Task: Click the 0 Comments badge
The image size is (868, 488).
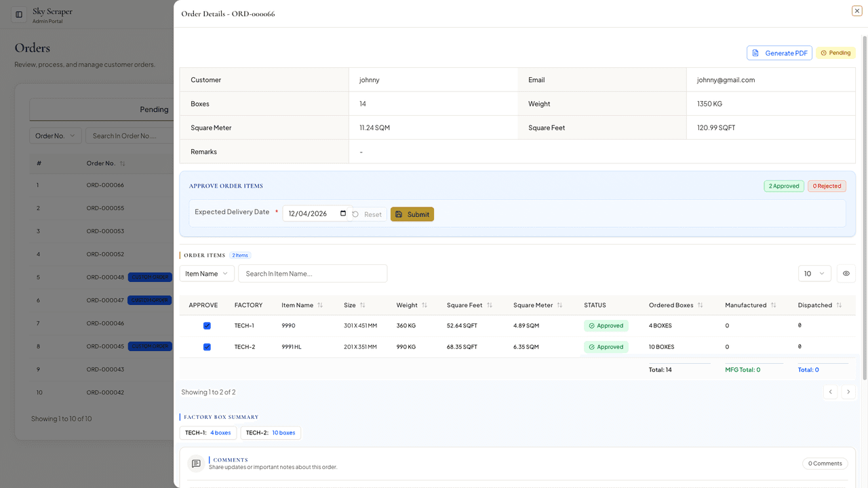Action: (x=825, y=464)
